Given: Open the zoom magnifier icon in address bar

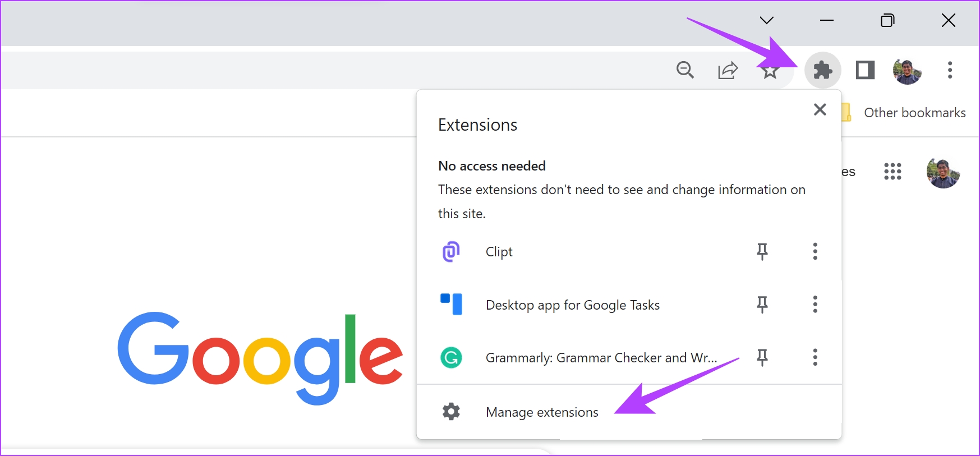Looking at the screenshot, I should 685,70.
